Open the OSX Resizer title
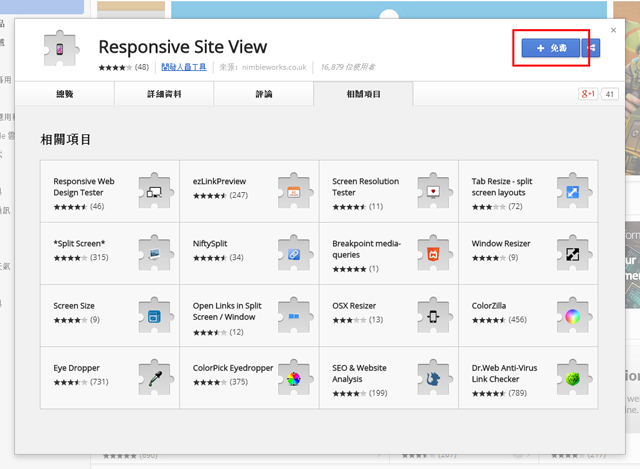The width and height of the screenshot is (640, 469). [x=354, y=306]
